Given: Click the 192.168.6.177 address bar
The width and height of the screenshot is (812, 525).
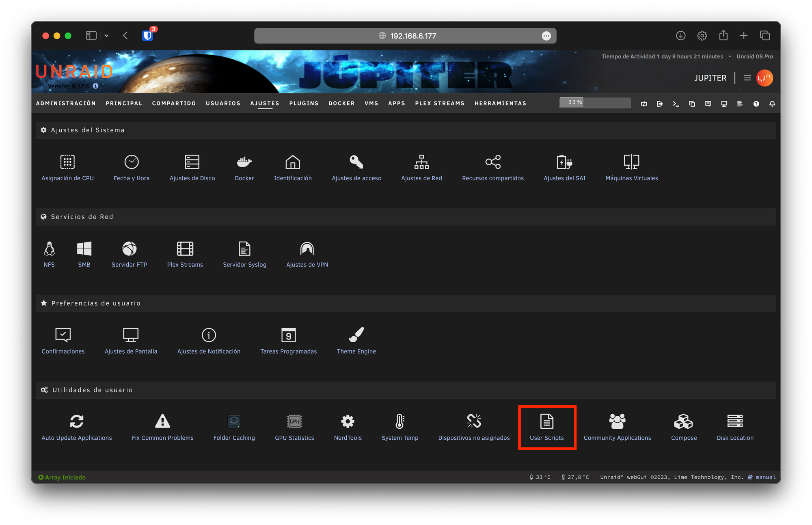Looking at the screenshot, I should pos(405,36).
